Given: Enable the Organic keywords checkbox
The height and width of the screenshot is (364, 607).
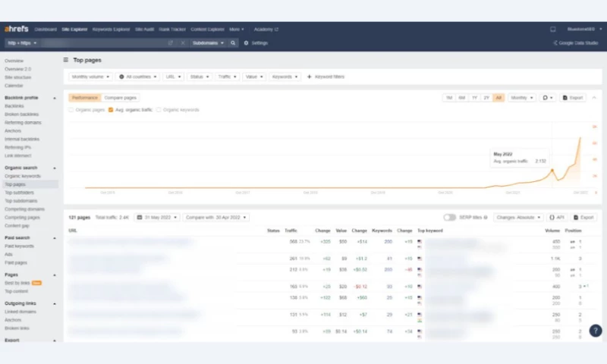Looking at the screenshot, I should click(x=159, y=110).
